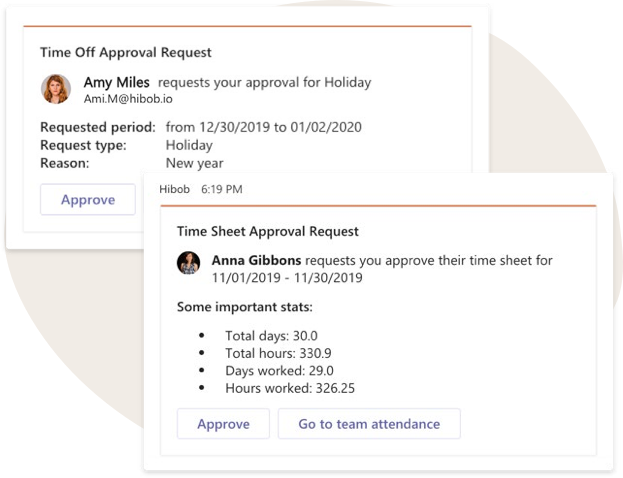Click Amy Miles' profile photo
Image resolution: width=623 pixels, height=478 pixels.
click(x=56, y=89)
